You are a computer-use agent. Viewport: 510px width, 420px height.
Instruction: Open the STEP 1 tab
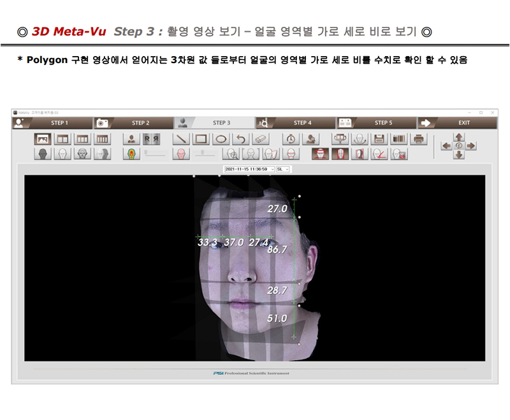pos(59,122)
